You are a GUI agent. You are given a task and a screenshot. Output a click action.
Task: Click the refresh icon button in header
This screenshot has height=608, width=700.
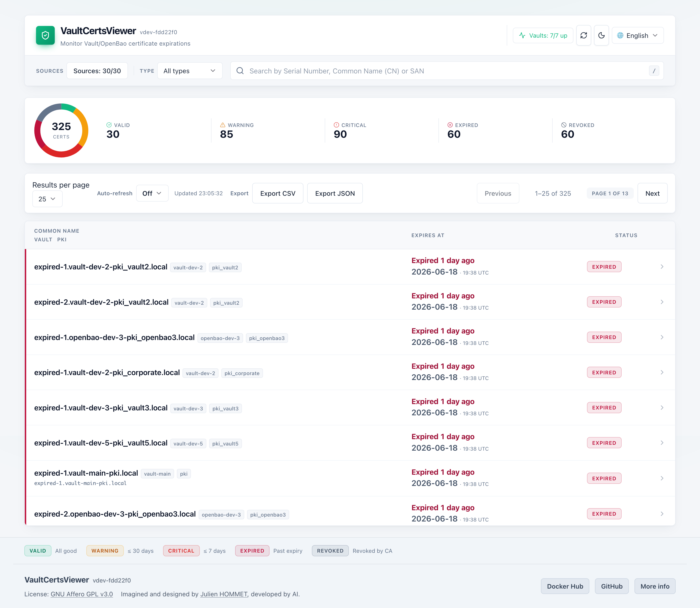(583, 35)
